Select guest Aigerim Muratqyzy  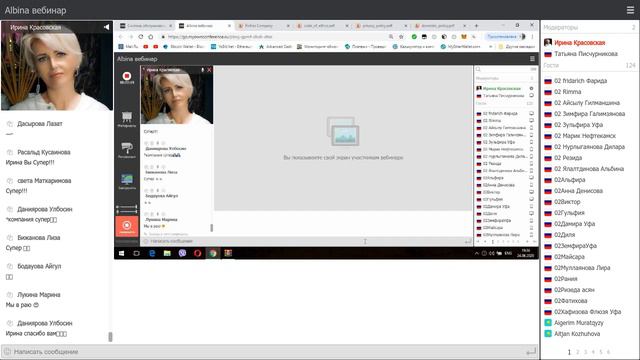click(578, 323)
